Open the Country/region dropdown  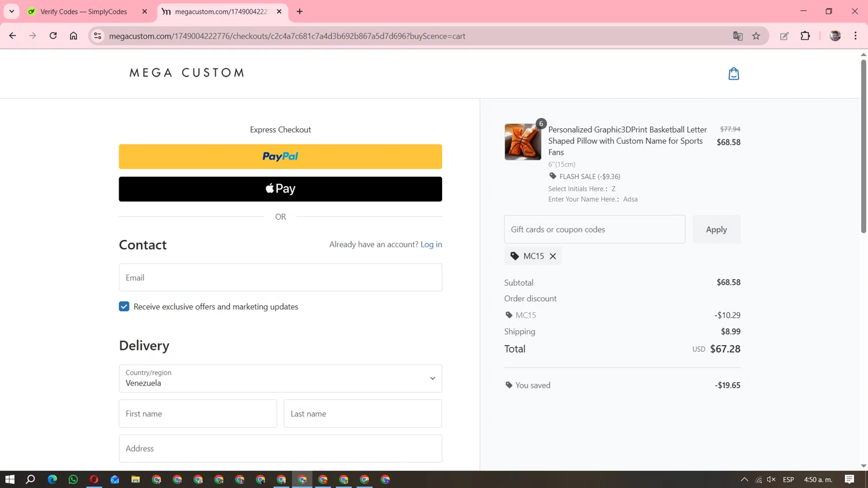(x=280, y=378)
